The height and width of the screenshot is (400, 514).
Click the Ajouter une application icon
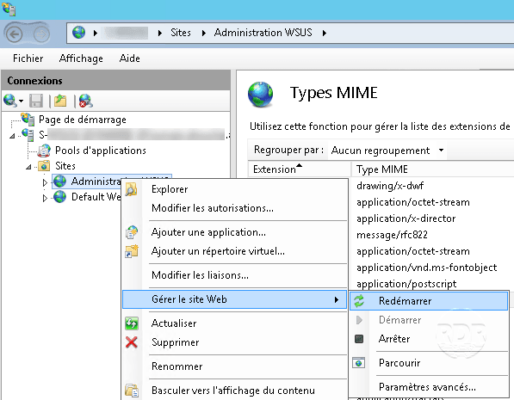(x=132, y=232)
